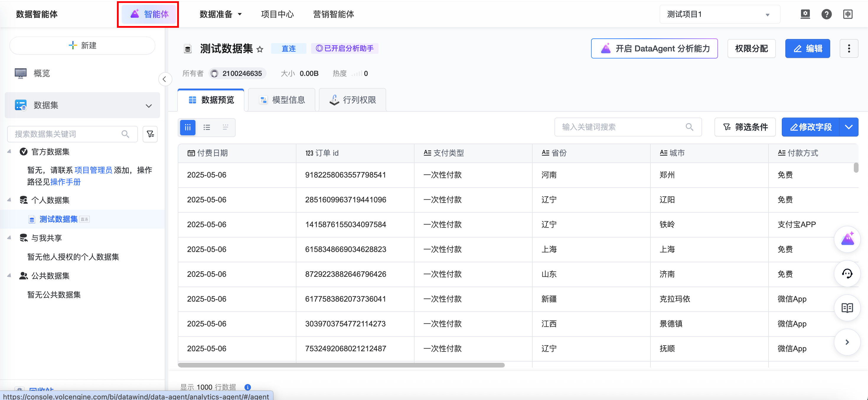Open the documentation book icon
The height and width of the screenshot is (400, 868).
coord(847,308)
